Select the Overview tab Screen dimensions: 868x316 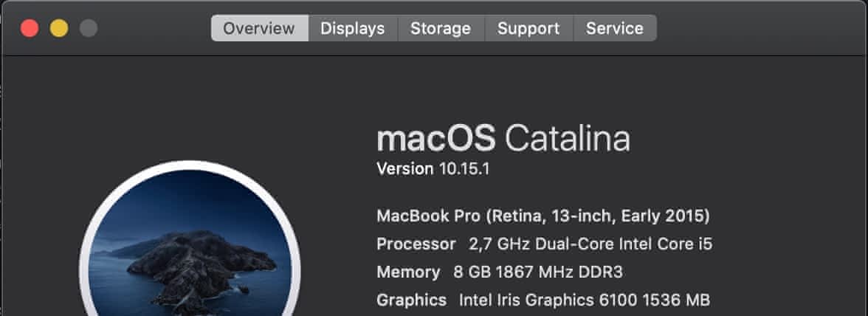pos(259,29)
